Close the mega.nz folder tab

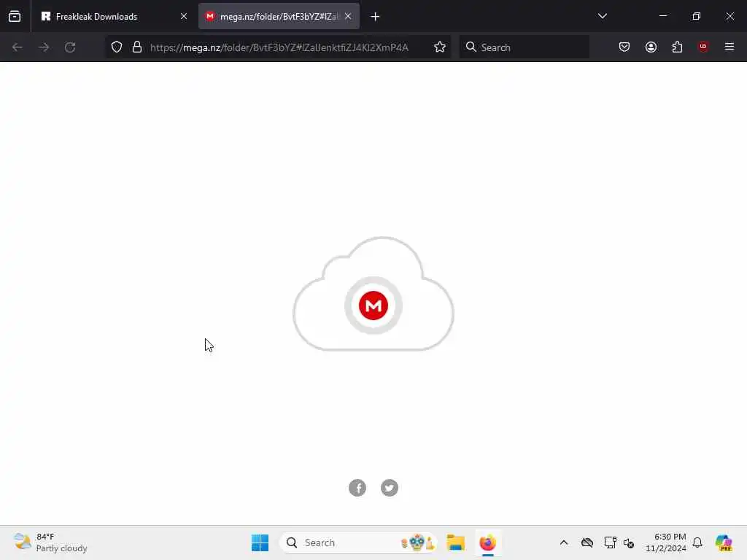pos(348,16)
